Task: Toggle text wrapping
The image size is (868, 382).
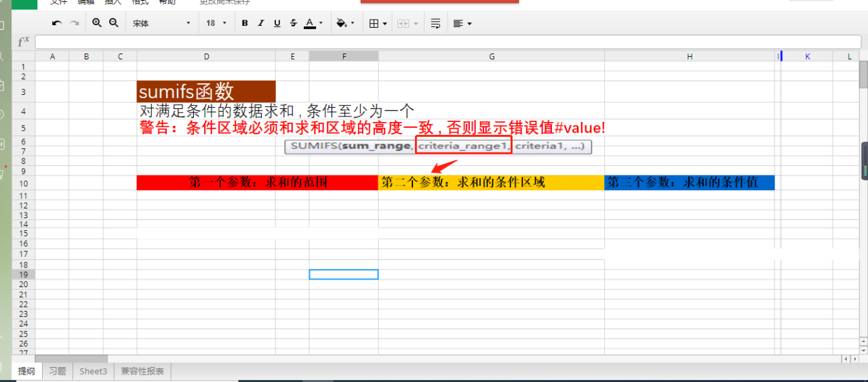Action: tap(435, 23)
